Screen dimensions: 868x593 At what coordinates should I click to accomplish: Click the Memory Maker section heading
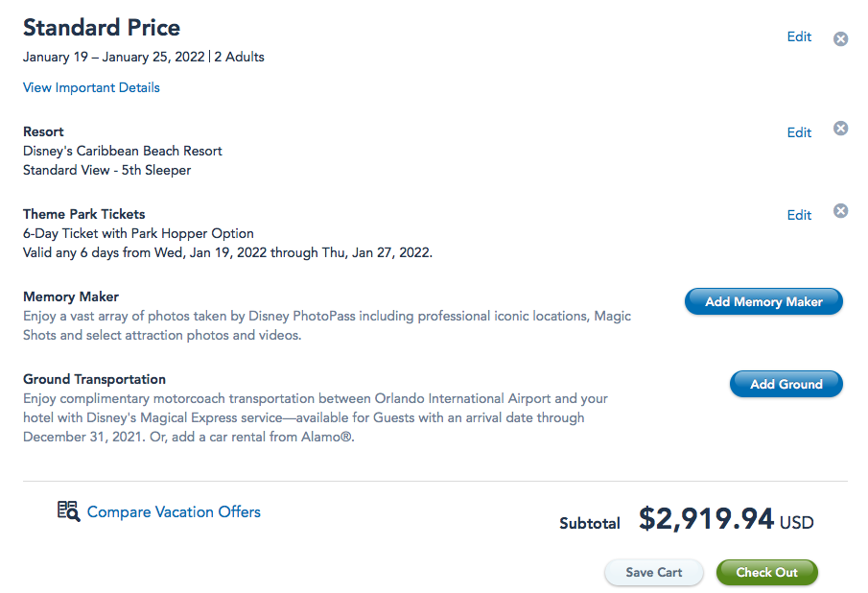[x=71, y=296]
